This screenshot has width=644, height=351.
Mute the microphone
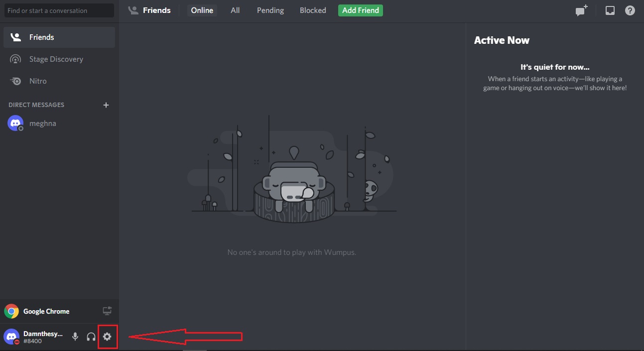pos(75,337)
